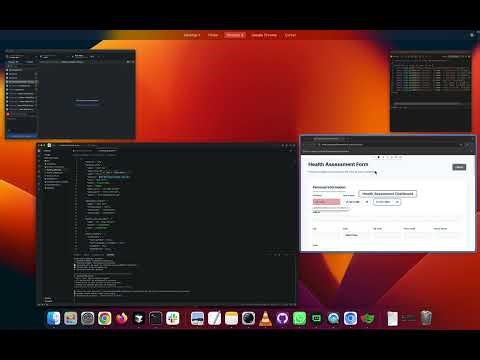Open Notes from the Dock
This screenshot has width=480, height=360.
pyautogui.click(x=231, y=318)
